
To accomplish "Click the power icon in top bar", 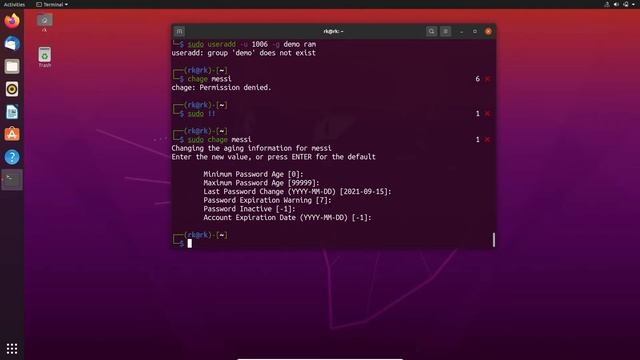I will pyautogui.click(x=626, y=4).
